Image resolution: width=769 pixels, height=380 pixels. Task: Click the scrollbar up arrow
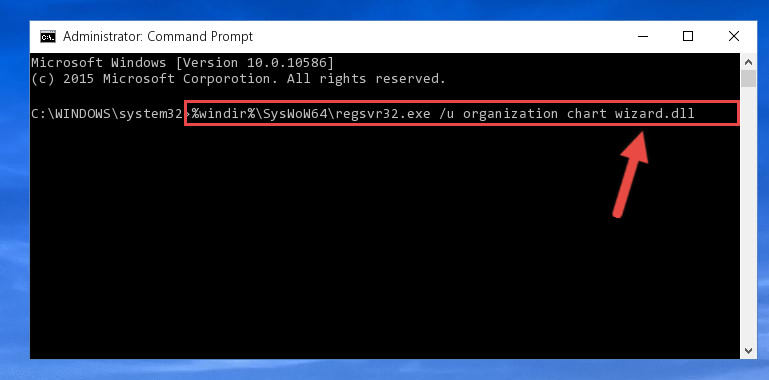click(x=748, y=62)
